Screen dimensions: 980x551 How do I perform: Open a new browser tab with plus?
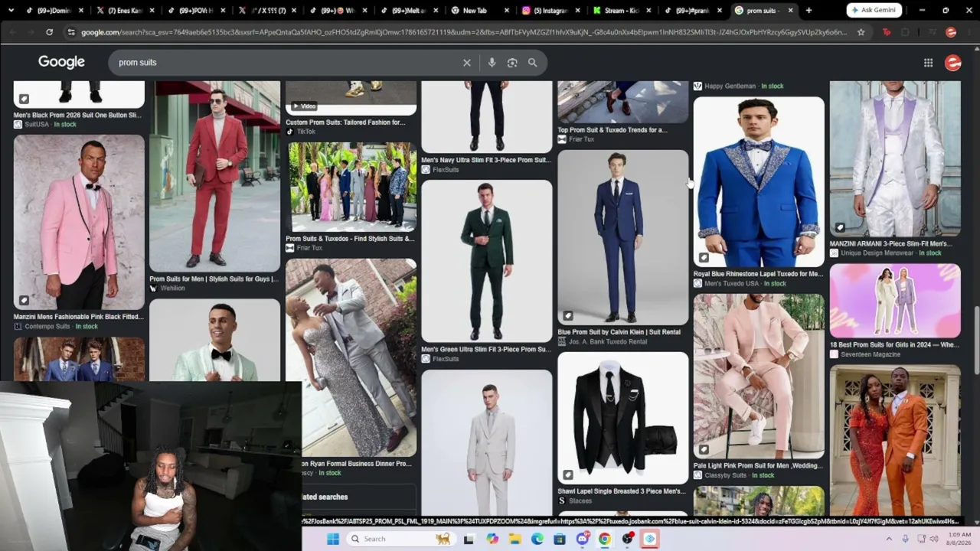pyautogui.click(x=808, y=11)
